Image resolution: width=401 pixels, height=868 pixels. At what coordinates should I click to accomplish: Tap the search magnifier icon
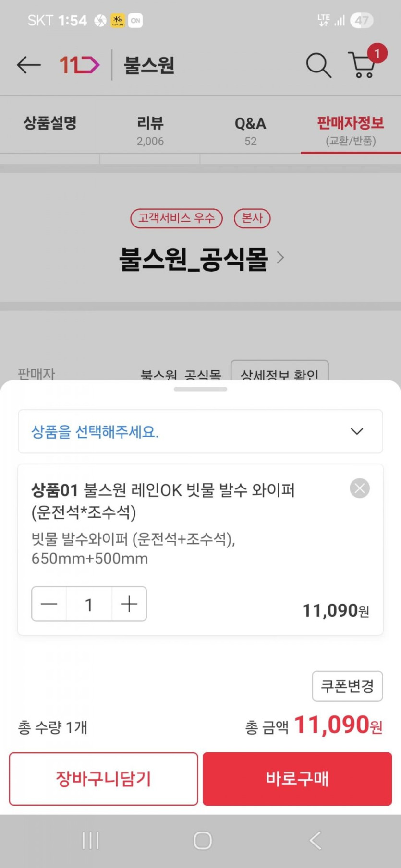pyautogui.click(x=318, y=65)
